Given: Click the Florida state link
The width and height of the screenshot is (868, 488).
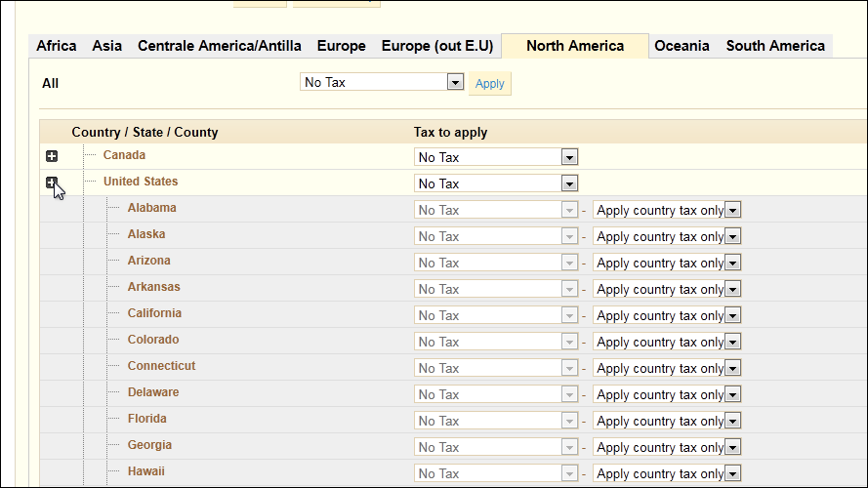Looking at the screenshot, I should 146,419.
